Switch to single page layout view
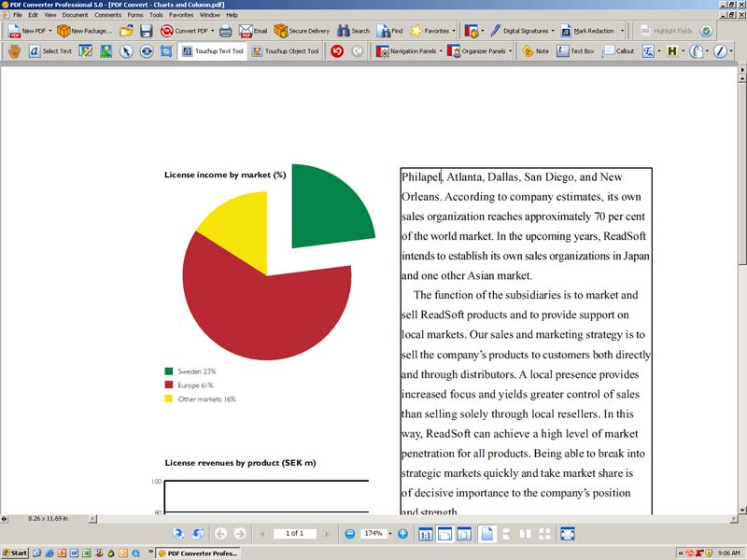Viewport: 747px width, 560px height. pos(486,533)
